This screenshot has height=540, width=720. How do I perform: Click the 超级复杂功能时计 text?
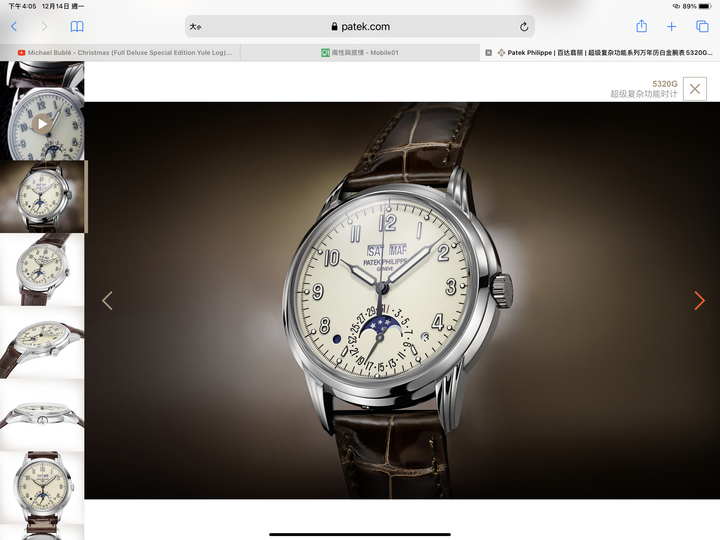click(x=644, y=94)
